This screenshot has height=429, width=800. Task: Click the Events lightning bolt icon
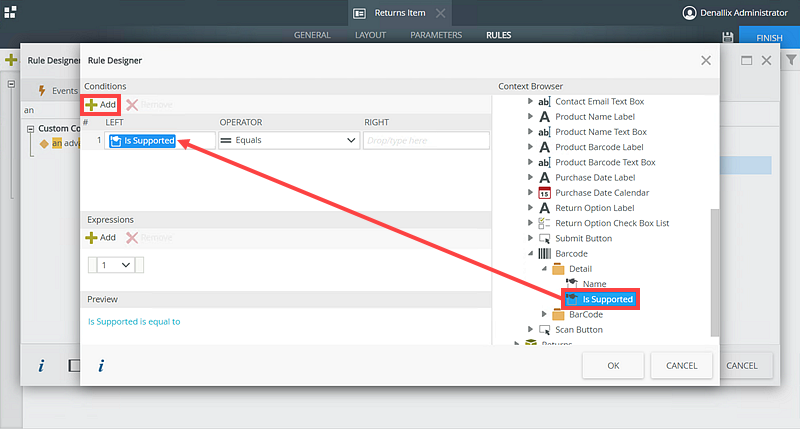42,90
